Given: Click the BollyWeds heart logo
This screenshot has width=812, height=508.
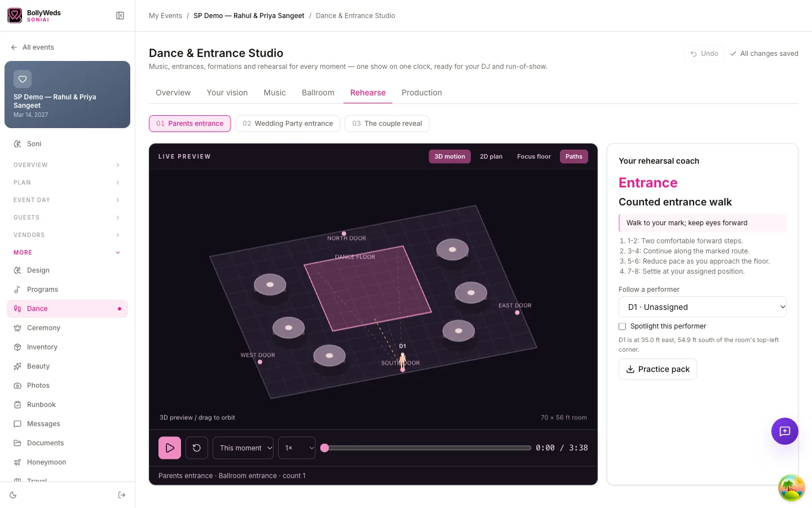Looking at the screenshot, I should tap(15, 15).
